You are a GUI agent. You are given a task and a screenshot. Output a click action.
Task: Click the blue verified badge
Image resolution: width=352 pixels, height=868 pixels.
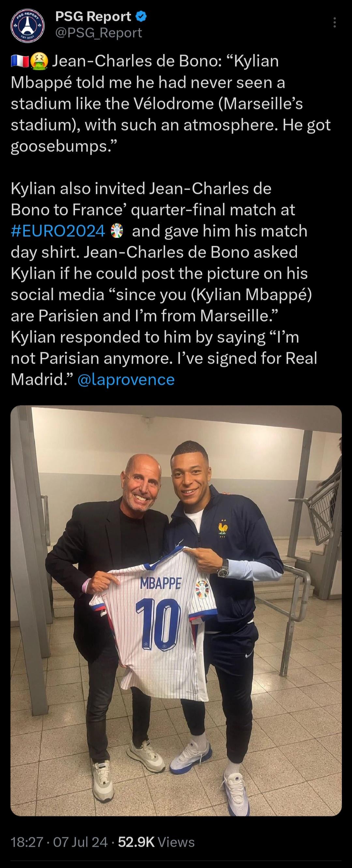click(141, 17)
